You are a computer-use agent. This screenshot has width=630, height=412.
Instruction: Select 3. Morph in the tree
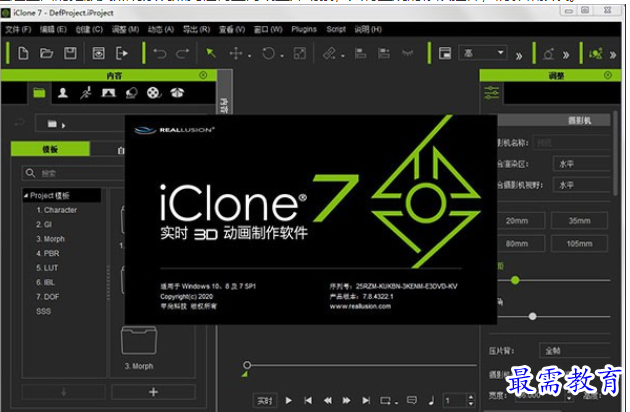point(51,239)
